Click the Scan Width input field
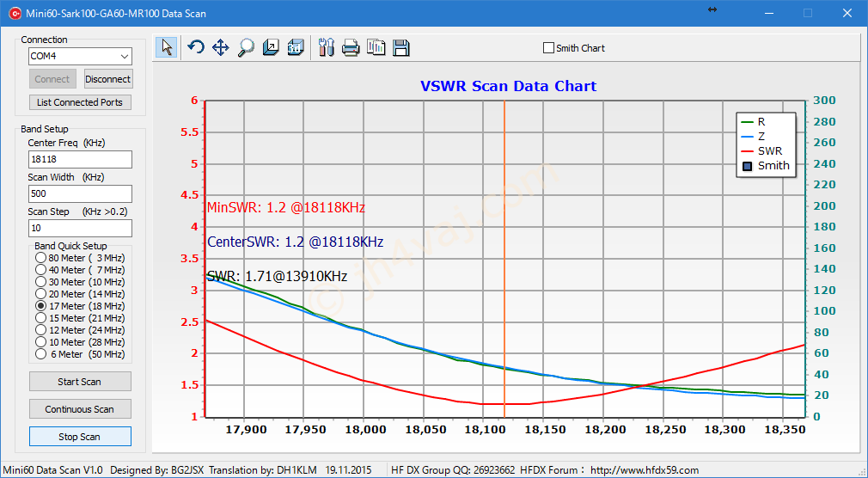The width and height of the screenshot is (868, 478). point(80,193)
